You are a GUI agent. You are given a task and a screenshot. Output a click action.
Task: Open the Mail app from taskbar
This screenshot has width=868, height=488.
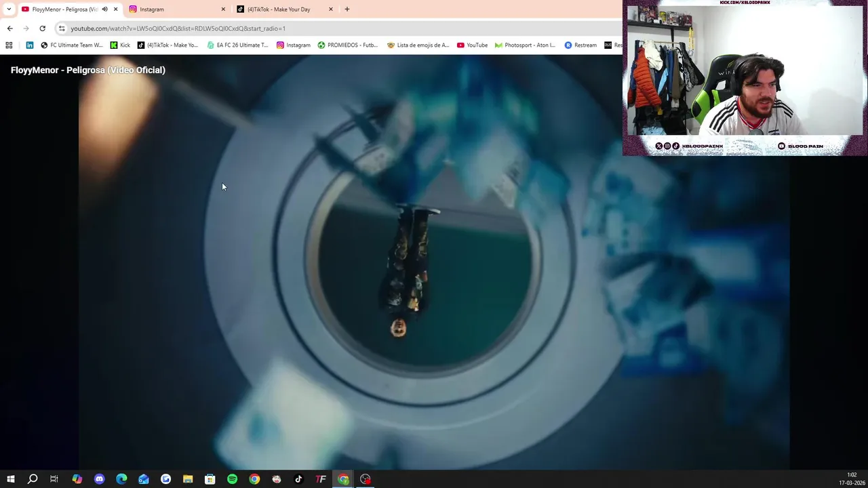coord(143,479)
